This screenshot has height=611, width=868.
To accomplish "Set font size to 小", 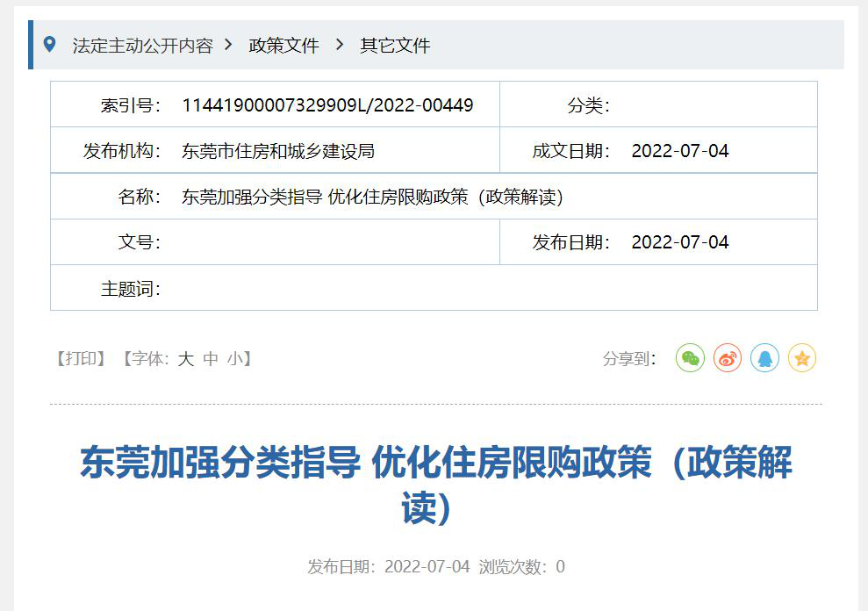I will point(235,358).
